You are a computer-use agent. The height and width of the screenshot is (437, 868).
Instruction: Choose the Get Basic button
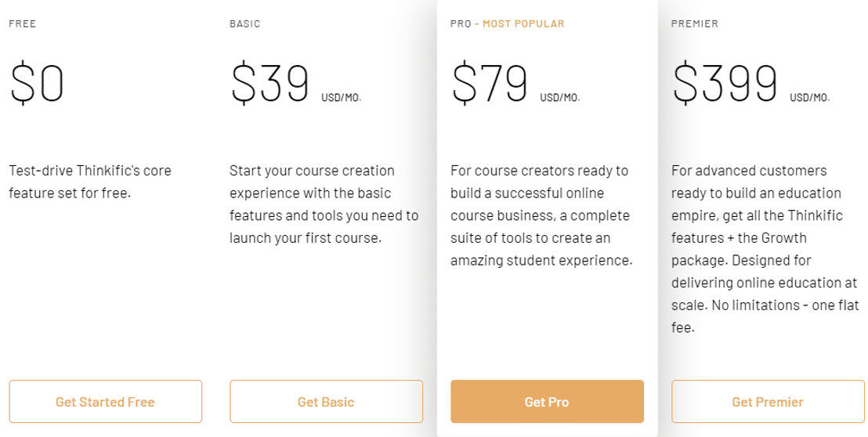(x=326, y=402)
